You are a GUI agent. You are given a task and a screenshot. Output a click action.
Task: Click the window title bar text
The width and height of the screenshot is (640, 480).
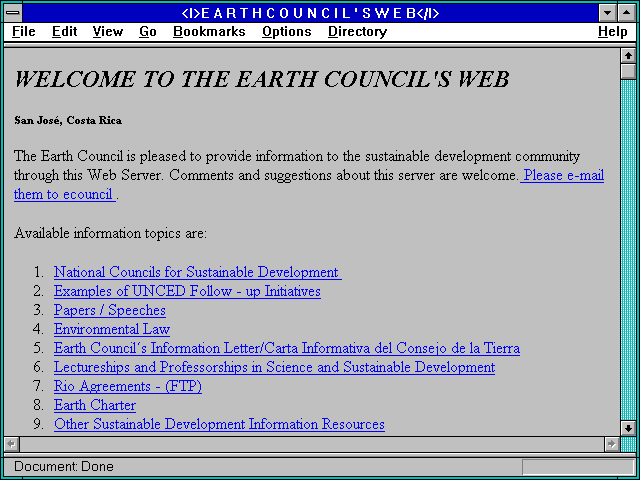tap(310, 13)
